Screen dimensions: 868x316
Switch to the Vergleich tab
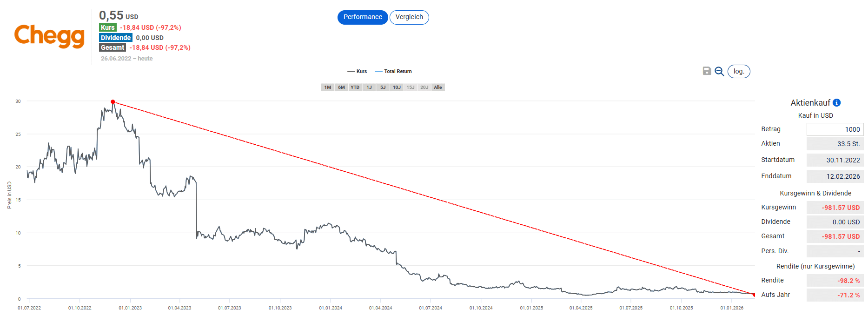pyautogui.click(x=409, y=17)
